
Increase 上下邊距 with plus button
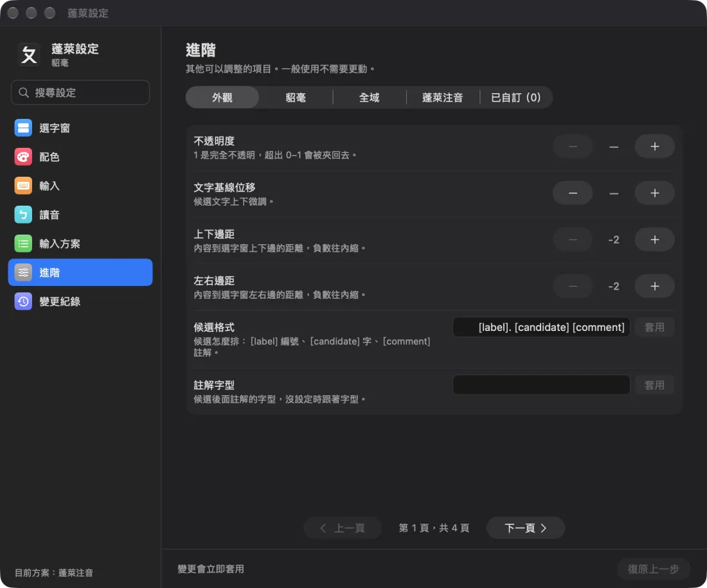click(655, 240)
